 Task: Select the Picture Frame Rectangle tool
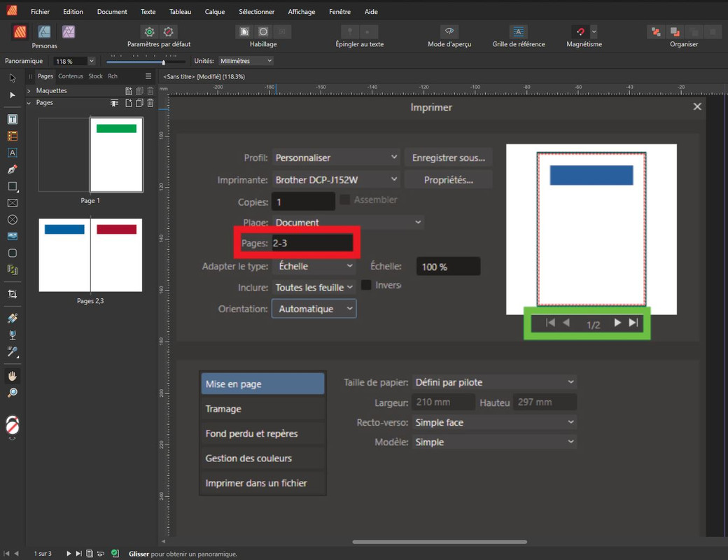pyautogui.click(x=13, y=203)
